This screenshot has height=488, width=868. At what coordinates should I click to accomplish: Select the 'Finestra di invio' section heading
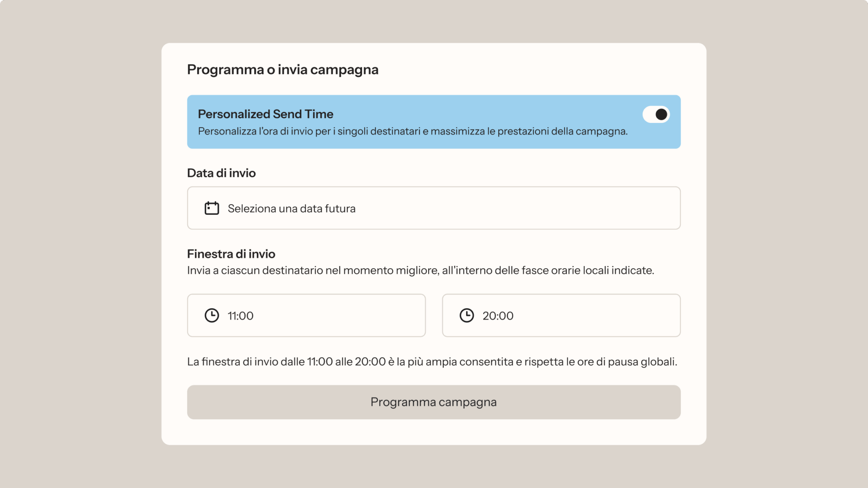231,253
